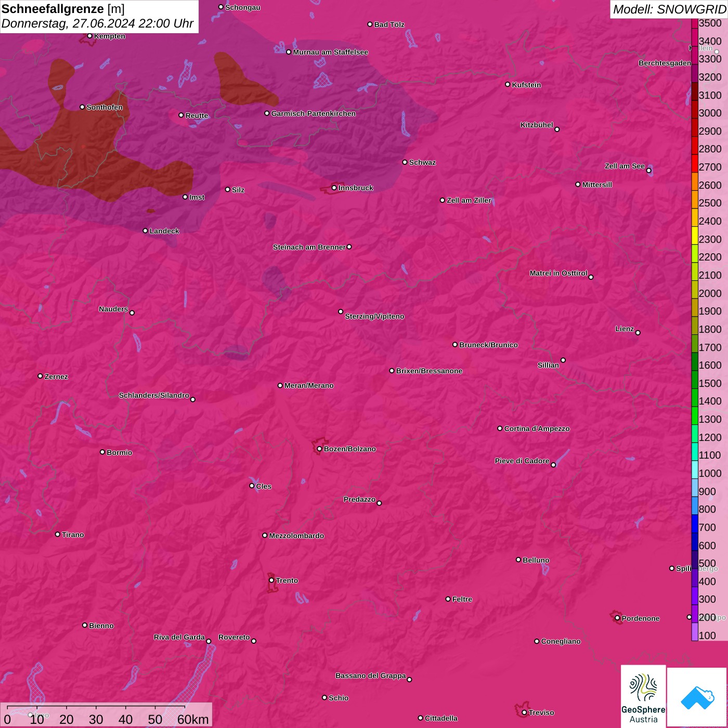Click the Schneefallgrenze [m] title

(x=63, y=9)
